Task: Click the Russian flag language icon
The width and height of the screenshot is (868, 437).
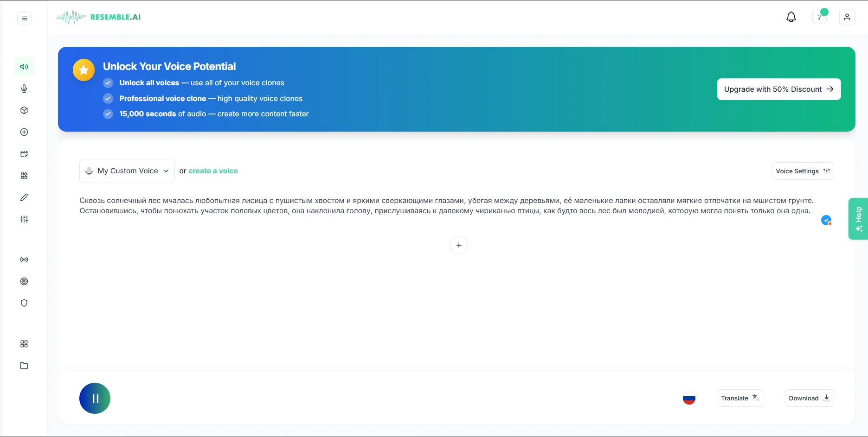Action: coord(689,398)
